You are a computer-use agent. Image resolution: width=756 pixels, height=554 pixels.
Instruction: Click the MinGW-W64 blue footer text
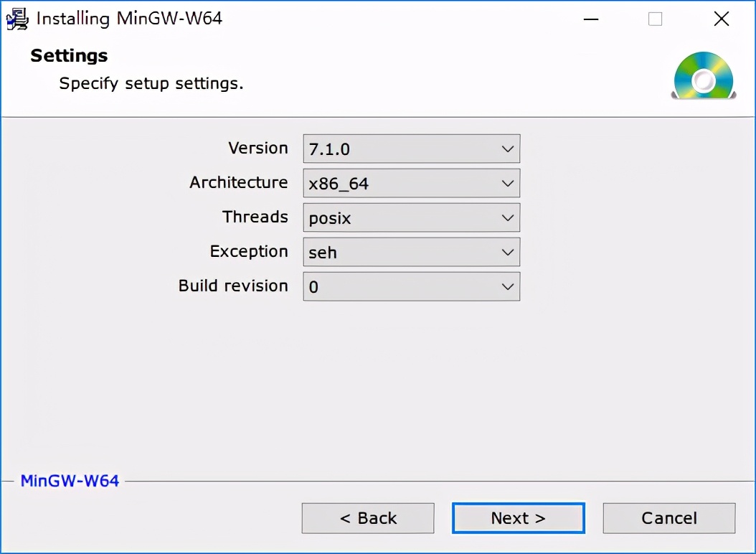pyautogui.click(x=70, y=481)
